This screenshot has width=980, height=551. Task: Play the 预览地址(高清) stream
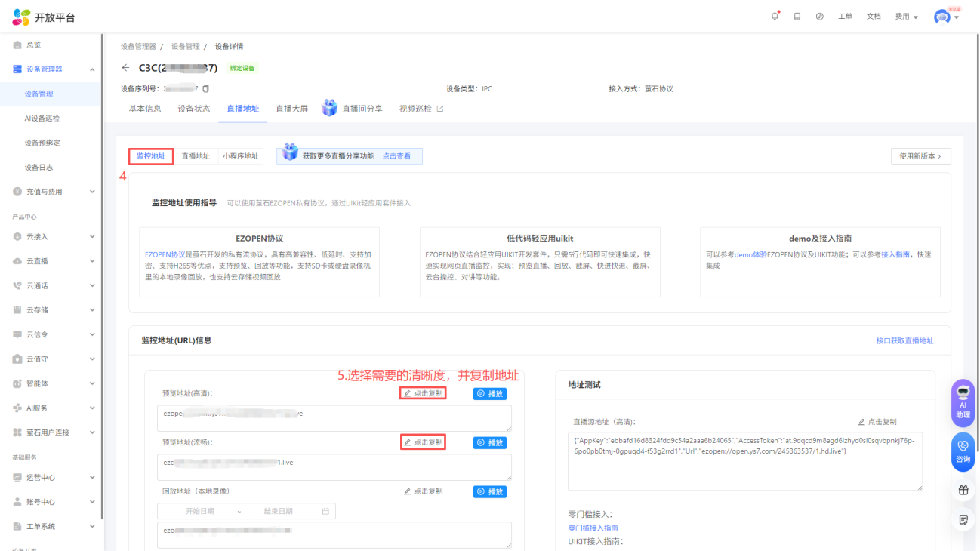[x=490, y=393]
